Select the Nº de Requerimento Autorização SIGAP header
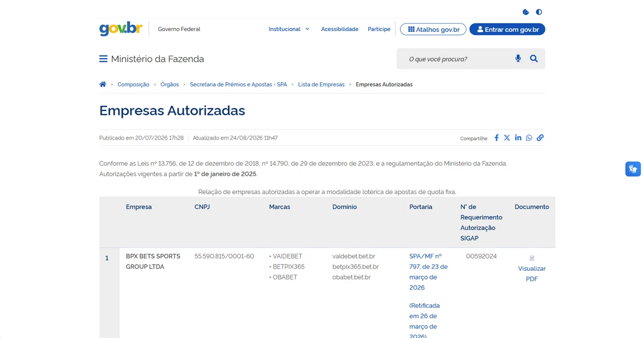The width and height of the screenshot is (644, 338). pos(481,222)
